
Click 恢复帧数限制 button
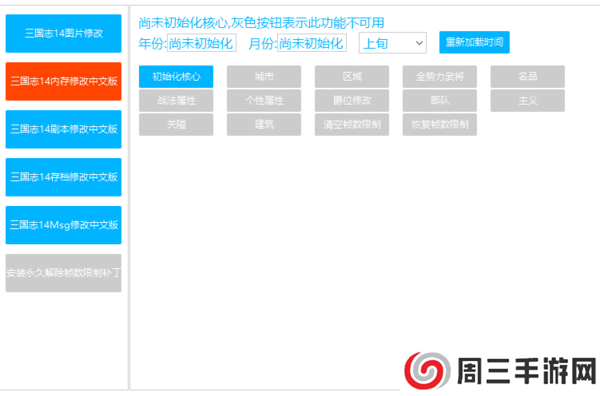tap(440, 124)
